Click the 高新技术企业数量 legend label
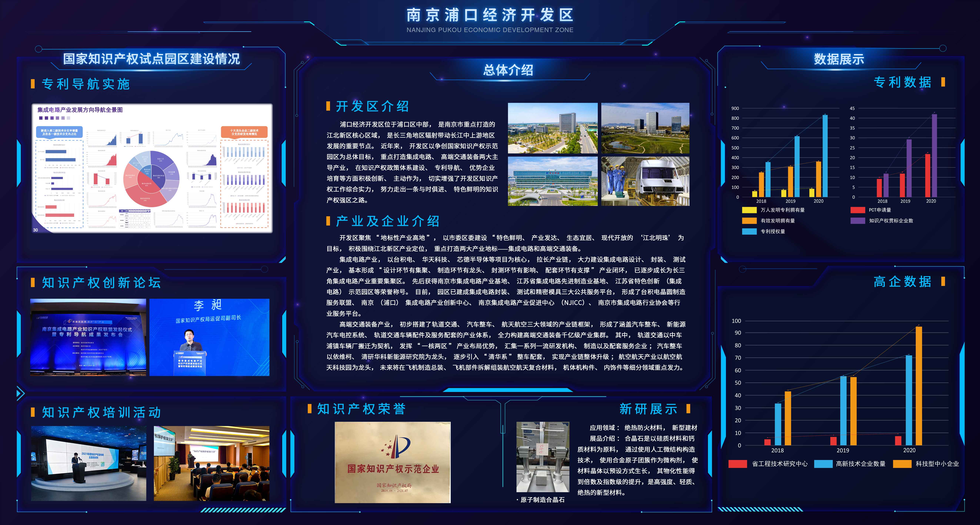 pos(861,464)
